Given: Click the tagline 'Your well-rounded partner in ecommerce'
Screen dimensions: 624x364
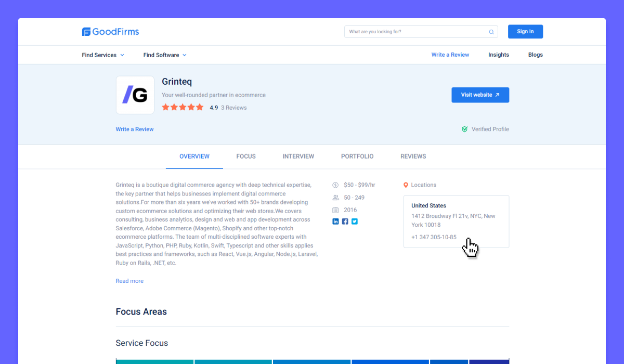Looking at the screenshot, I should coord(214,95).
